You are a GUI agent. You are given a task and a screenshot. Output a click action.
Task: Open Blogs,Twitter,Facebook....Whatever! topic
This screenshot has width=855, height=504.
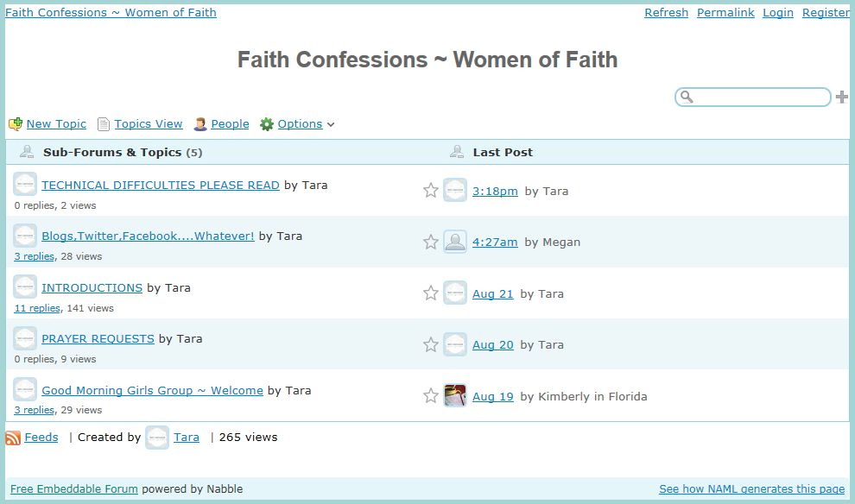[148, 236]
